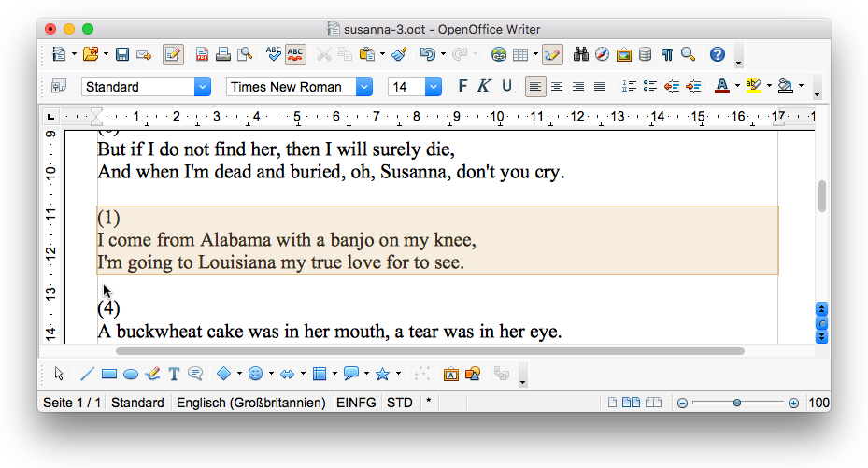Increase paragraph indent icon
This screenshot has height=468, width=868.
tap(693, 86)
